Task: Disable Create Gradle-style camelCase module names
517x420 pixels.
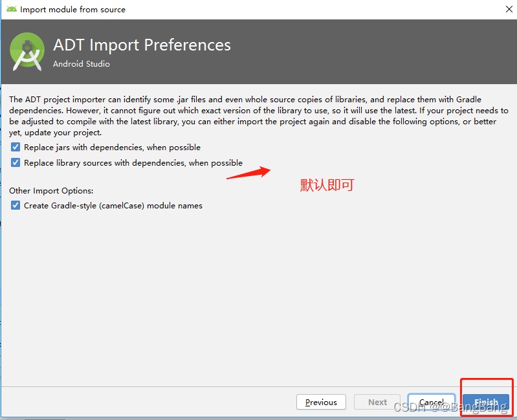Action: click(x=15, y=205)
